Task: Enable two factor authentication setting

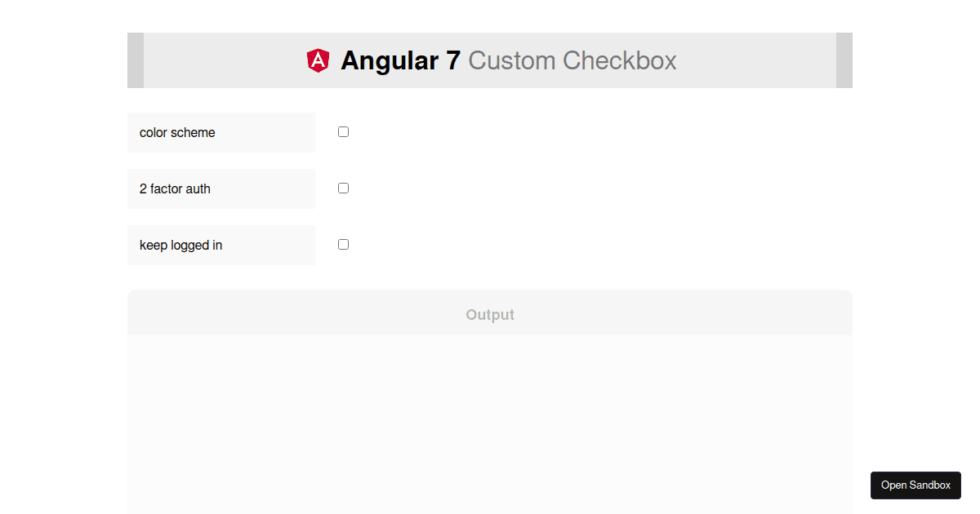Action: coord(343,188)
